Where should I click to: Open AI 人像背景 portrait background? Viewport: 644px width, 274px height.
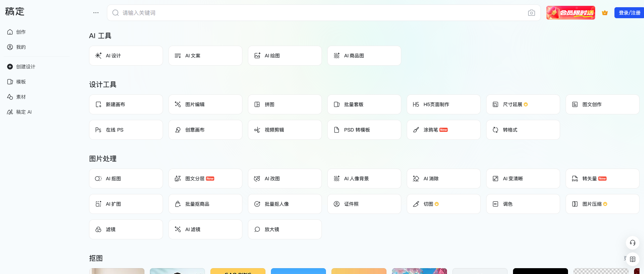click(x=364, y=179)
